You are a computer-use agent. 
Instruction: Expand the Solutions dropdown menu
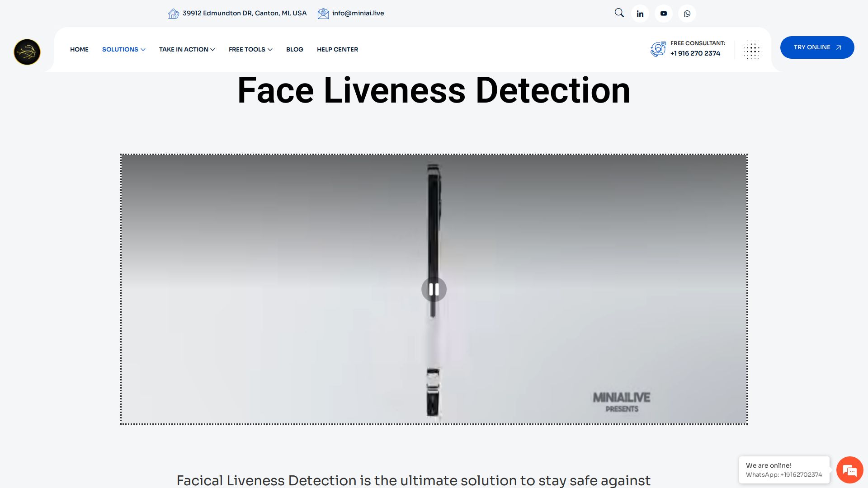tap(123, 49)
